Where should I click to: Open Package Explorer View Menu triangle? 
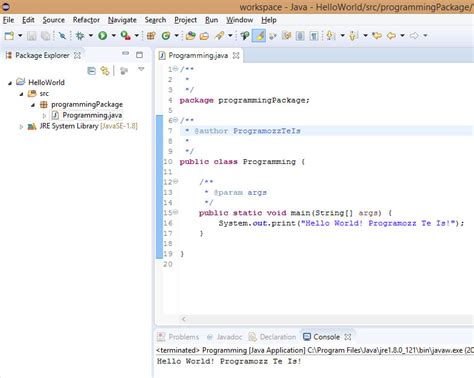pos(141,69)
